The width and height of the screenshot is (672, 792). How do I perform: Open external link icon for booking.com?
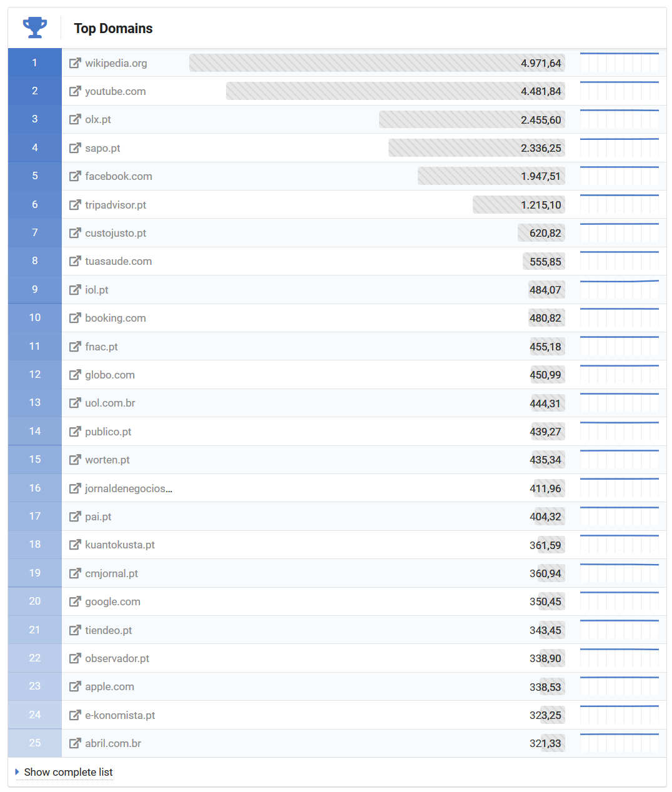point(75,318)
